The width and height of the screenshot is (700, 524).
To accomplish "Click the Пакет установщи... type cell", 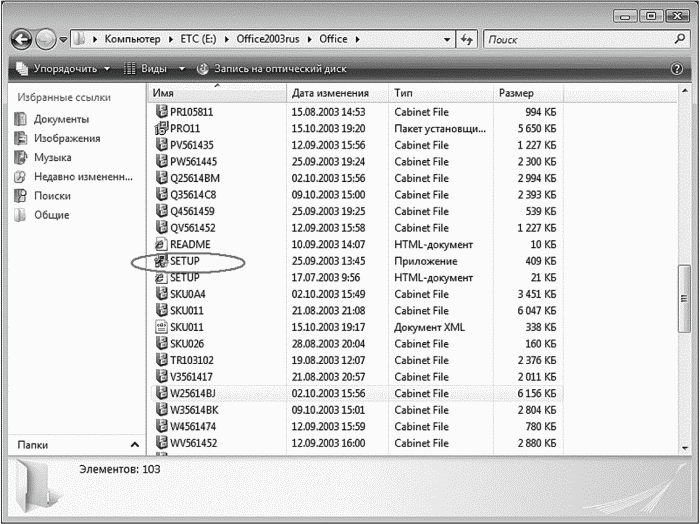I will tap(440, 129).
